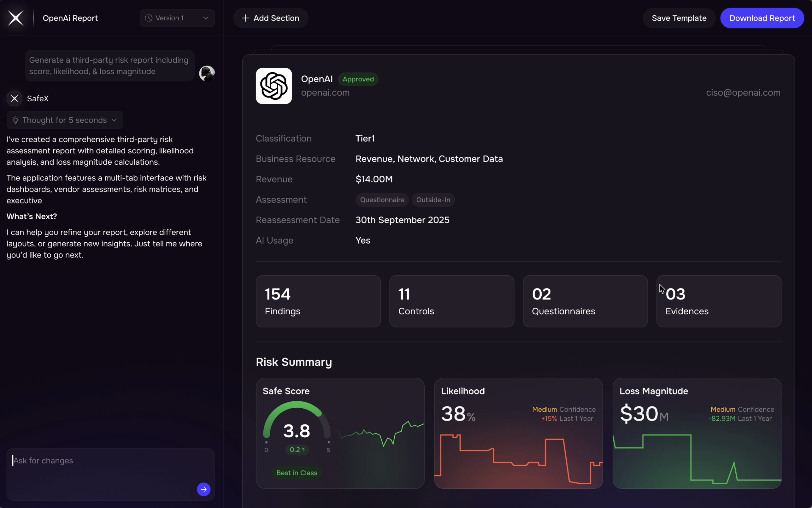Click Save Template button
This screenshot has width=812, height=508.
[679, 18]
